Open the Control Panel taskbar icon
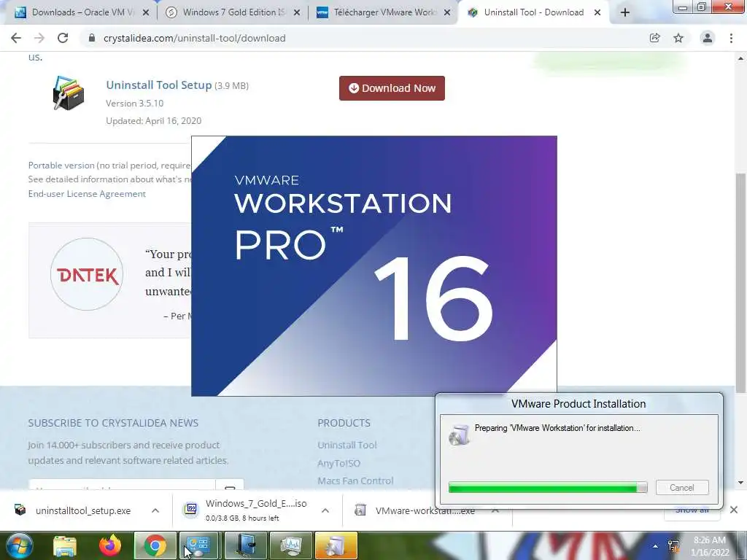747x560 pixels. click(200, 545)
